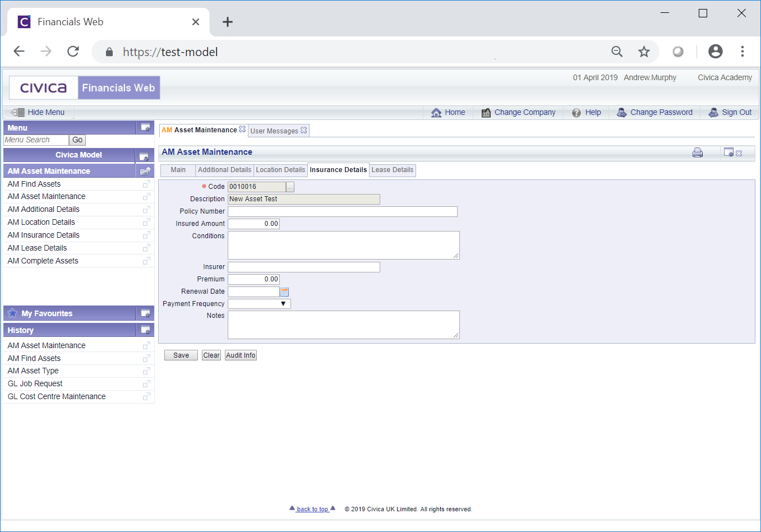This screenshot has height=532, width=761.
Task: Close the AM Asset Maintenance tab
Action: [x=242, y=129]
